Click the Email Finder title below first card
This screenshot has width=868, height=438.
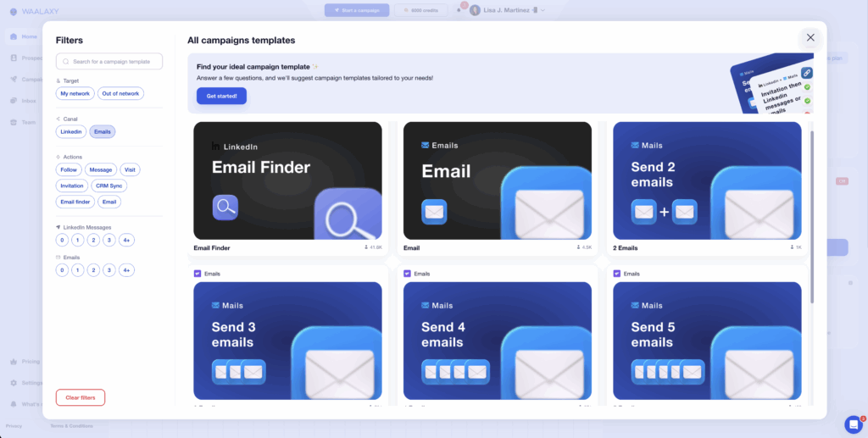tap(211, 247)
